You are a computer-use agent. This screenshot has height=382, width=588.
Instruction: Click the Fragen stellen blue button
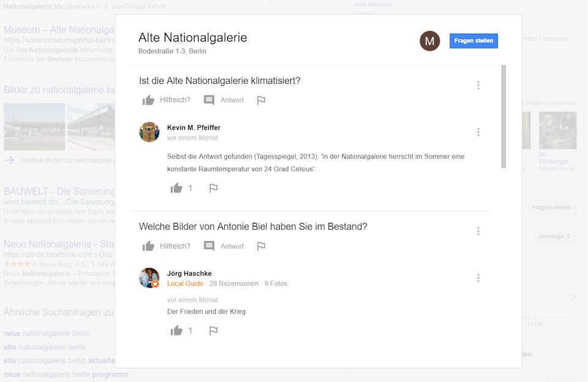tap(473, 41)
